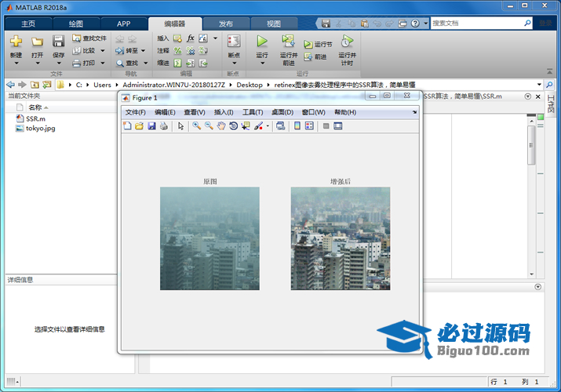Viewport: 561px width, 392px height.
Task: Toggle Zoom In tool in the Figure toolbar
Action: click(197, 126)
